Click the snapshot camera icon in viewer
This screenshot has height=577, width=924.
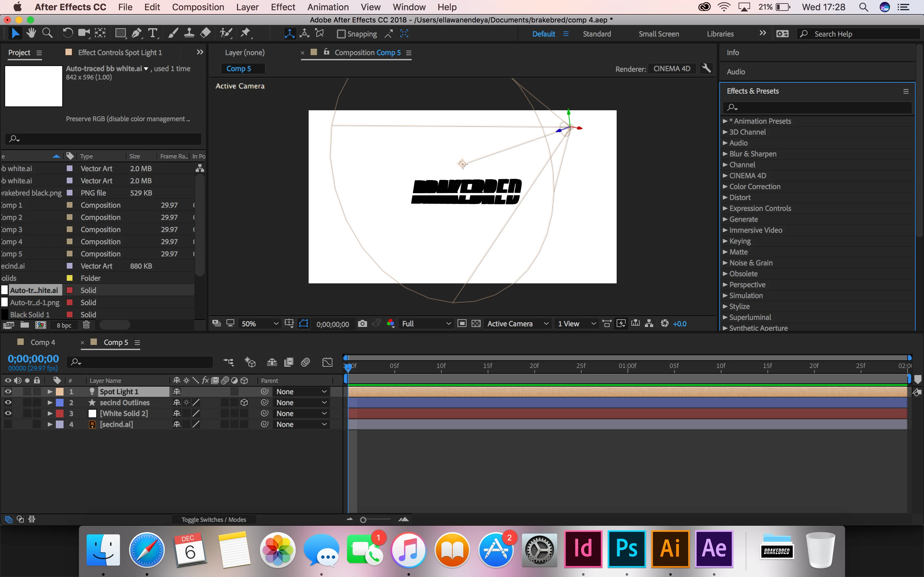tap(362, 324)
